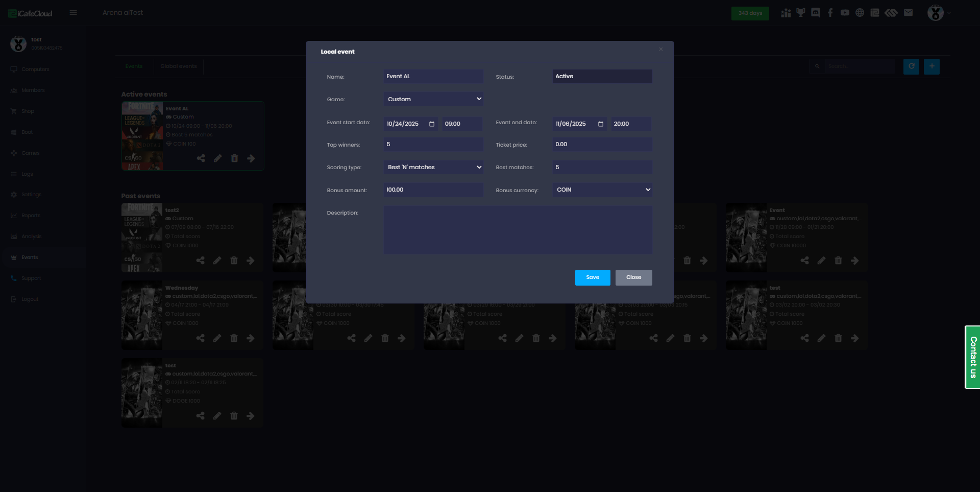Switch to the Global events tab
The height and width of the screenshot is (492, 980).
tap(178, 66)
